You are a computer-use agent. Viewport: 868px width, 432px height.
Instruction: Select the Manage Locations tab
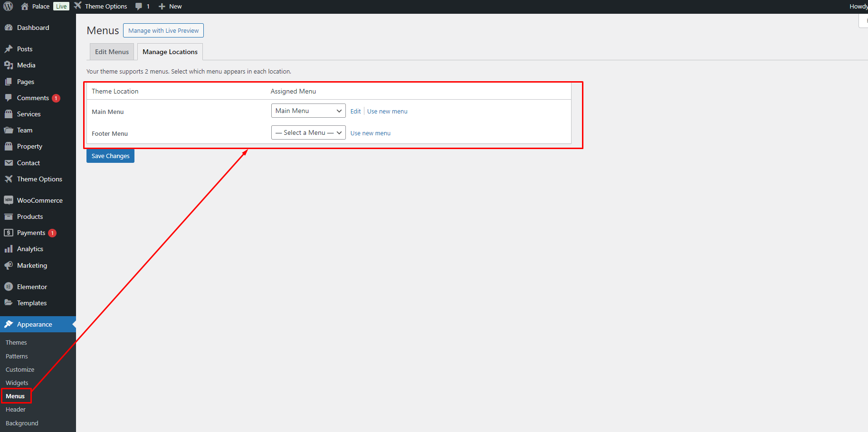[170, 52]
